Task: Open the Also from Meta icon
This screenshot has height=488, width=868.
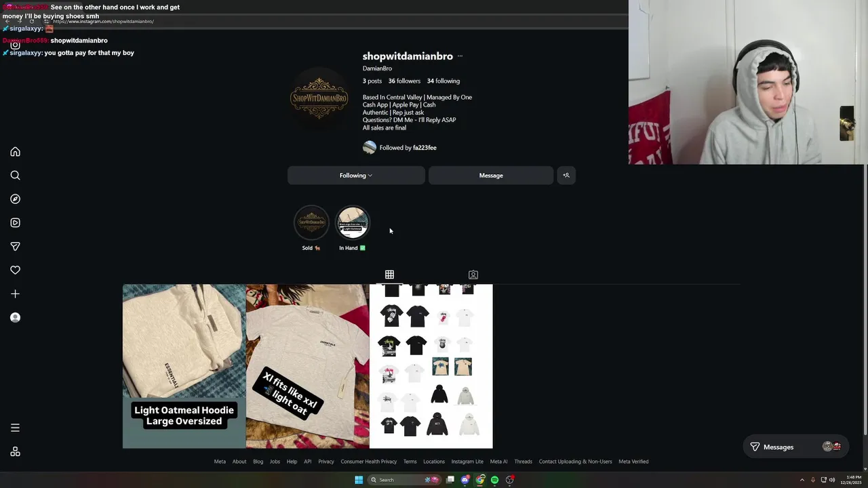Action: click(x=15, y=452)
